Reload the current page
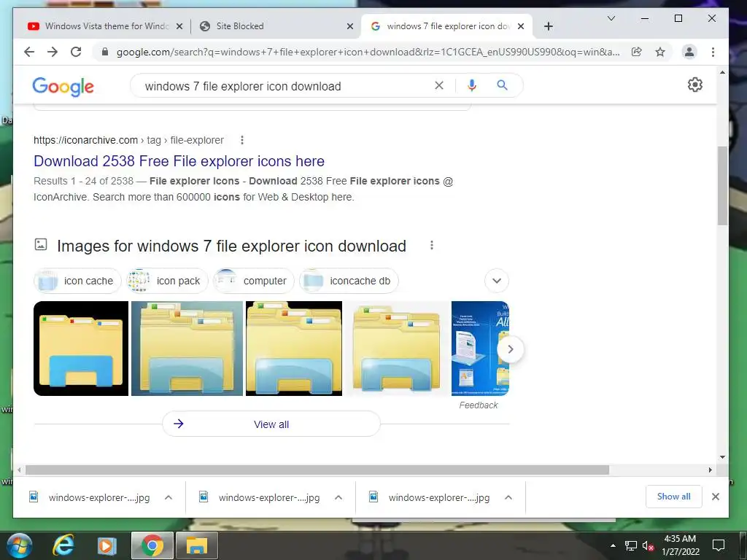747x560 pixels. 76,52
